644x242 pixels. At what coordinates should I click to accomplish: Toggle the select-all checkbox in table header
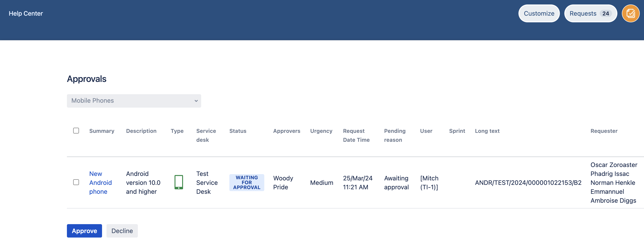(76, 131)
